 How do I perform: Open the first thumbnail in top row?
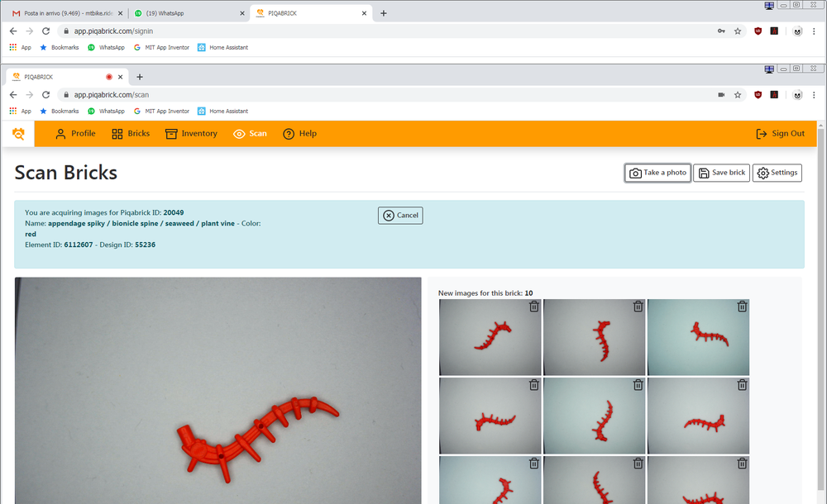click(490, 337)
